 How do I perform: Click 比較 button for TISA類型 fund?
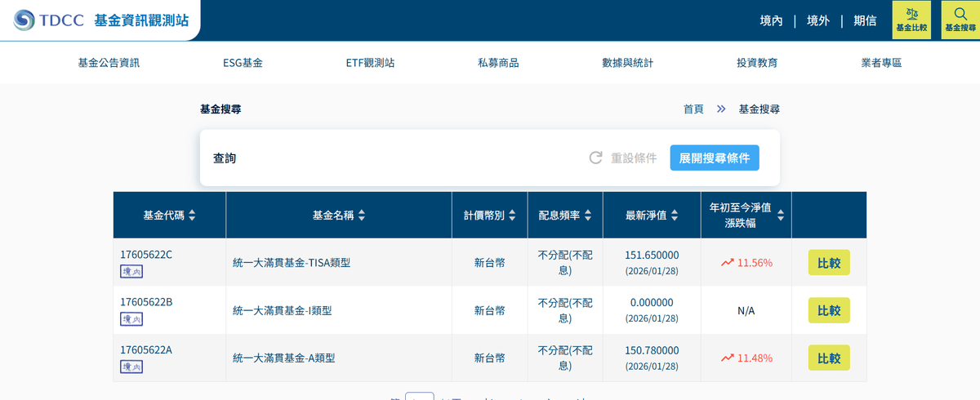click(x=829, y=263)
